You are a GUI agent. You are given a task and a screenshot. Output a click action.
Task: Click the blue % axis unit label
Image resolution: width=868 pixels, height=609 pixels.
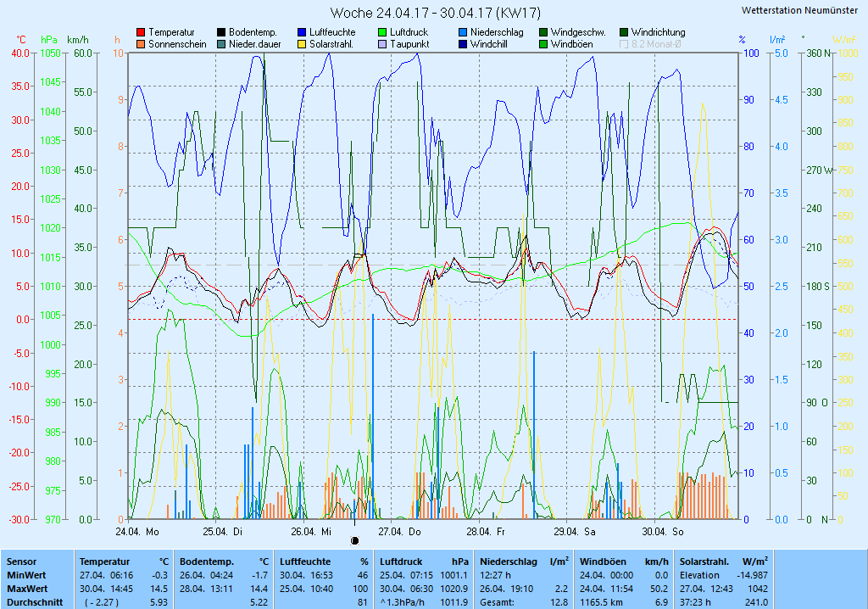742,40
